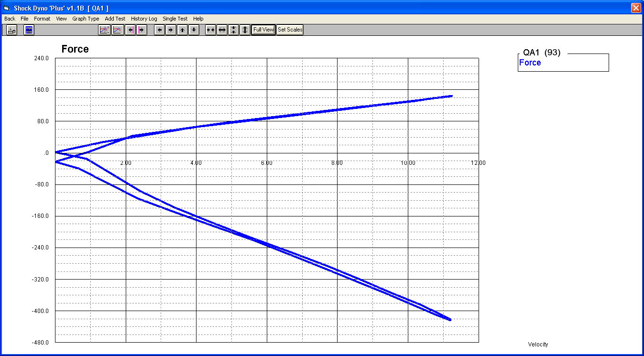Move cursor right with pink-line right arrow
Image resolution: width=644 pixels, height=356 pixels.
[x=141, y=30]
